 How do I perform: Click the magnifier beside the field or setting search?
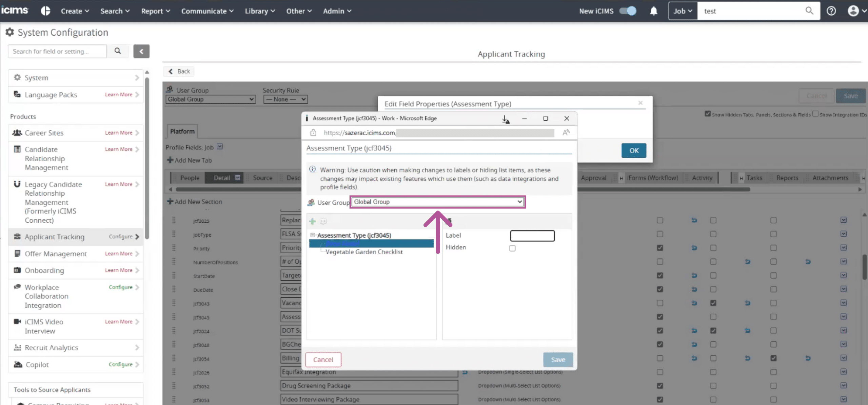point(118,51)
